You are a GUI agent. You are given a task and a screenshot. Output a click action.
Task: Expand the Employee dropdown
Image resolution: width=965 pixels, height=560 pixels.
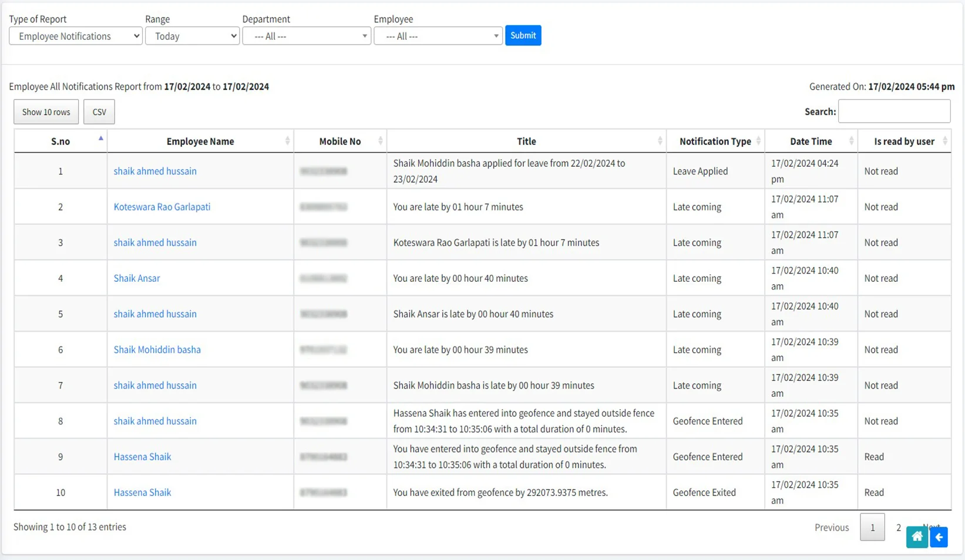(x=438, y=36)
